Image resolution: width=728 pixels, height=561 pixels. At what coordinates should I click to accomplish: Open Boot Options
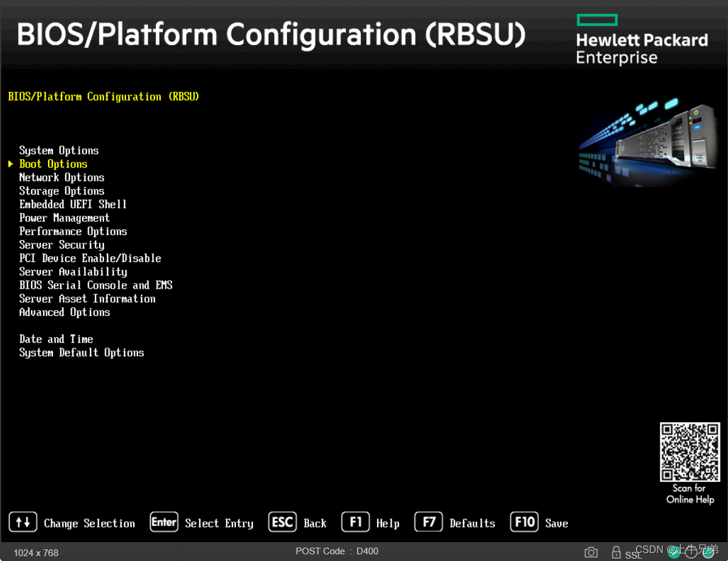coord(53,163)
